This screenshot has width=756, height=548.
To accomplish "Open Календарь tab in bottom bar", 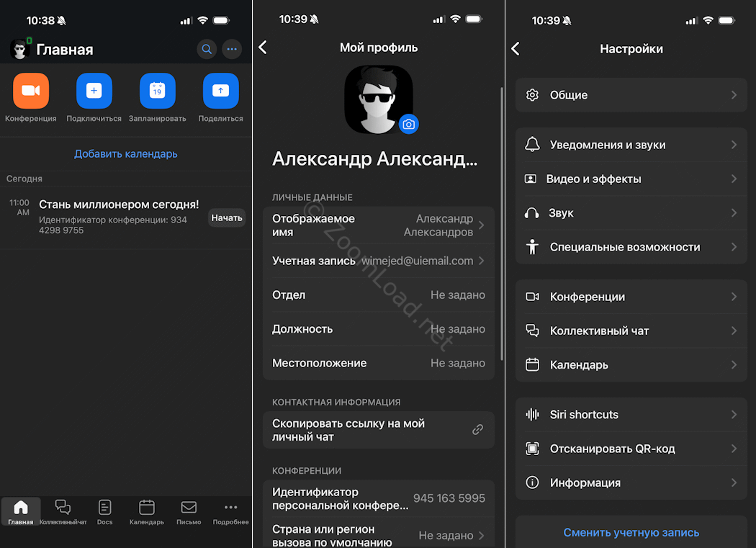I will [x=147, y=512].
